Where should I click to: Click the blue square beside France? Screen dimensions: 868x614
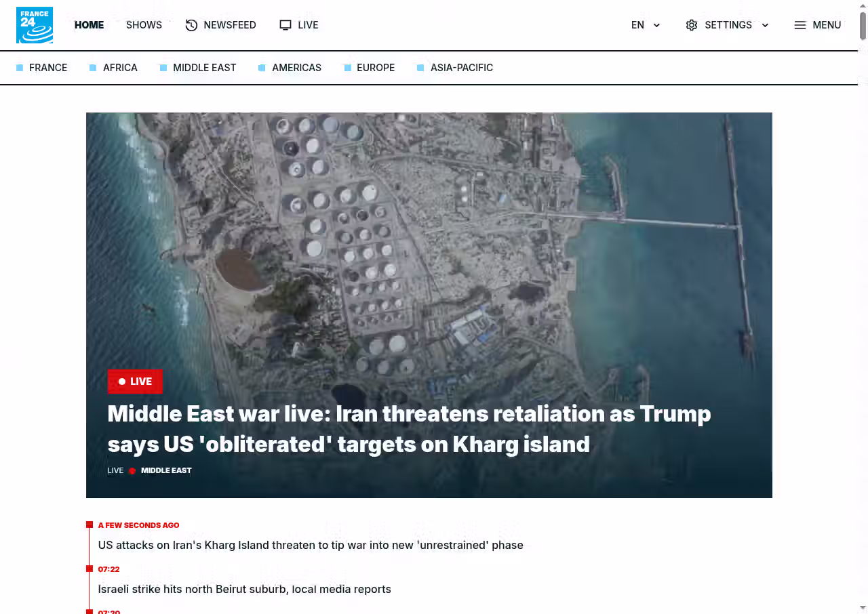click(x=20, y=68)
